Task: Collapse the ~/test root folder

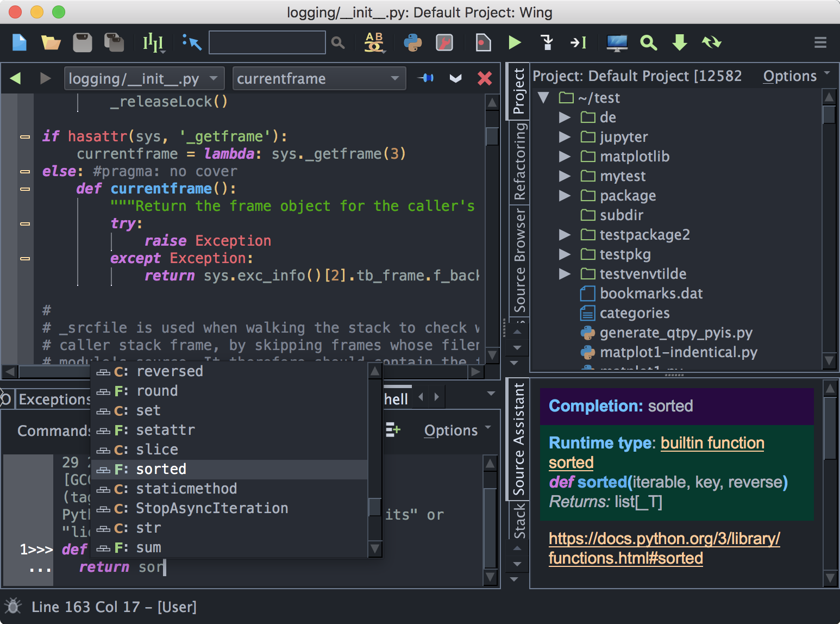Action: (x=543, y=98)
